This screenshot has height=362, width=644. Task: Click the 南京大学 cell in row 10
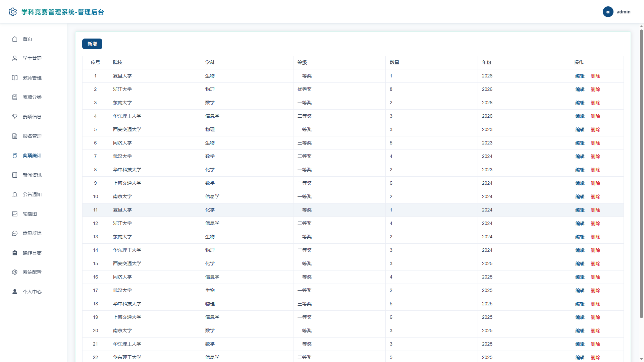[x=155, y=197]
